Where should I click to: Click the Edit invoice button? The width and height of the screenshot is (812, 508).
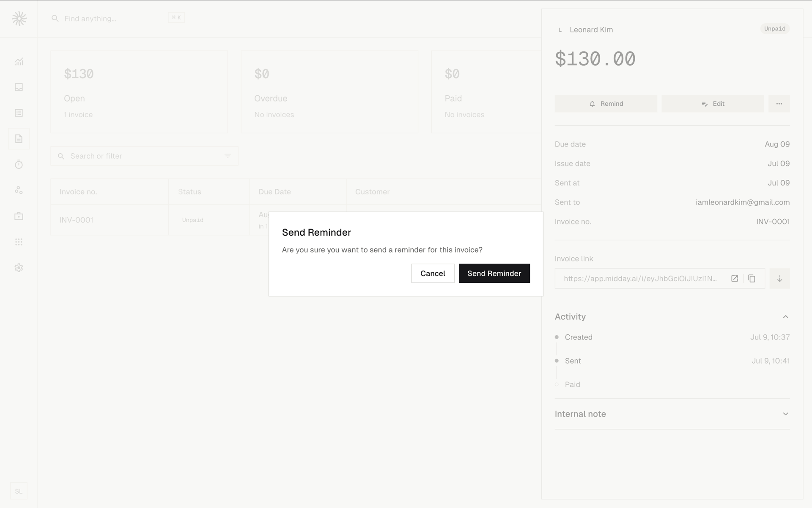pyautogui.click(x=713, y=104)
